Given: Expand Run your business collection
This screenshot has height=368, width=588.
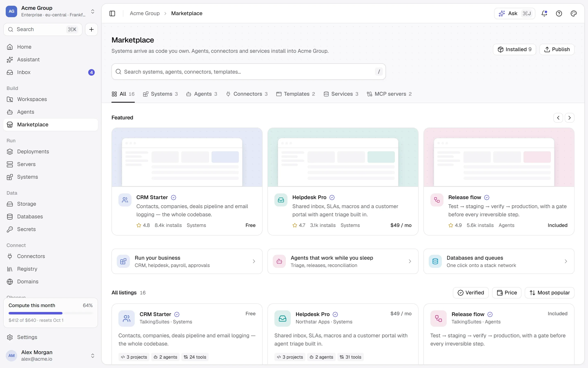Looking at the screenshot, I should coord(187,261).
